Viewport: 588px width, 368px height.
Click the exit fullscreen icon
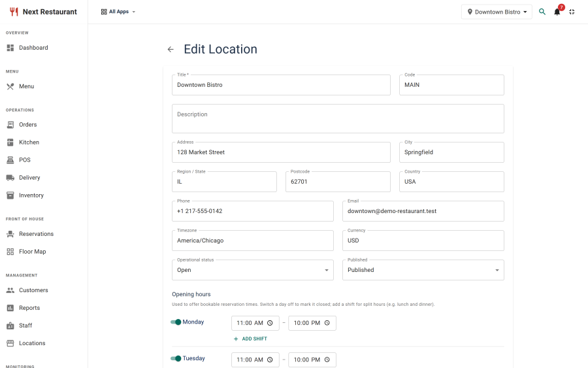(x=572, y=12)
